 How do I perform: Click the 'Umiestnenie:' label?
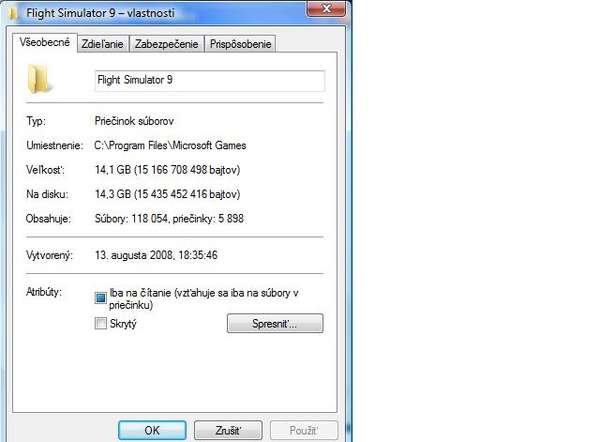55,145
